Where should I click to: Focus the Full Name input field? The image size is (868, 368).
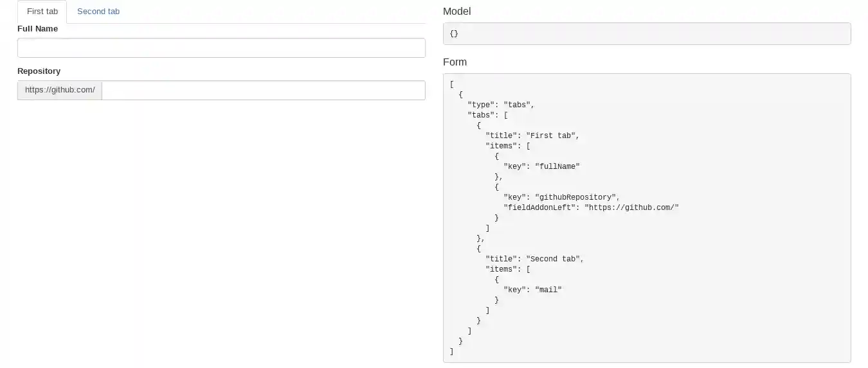click(221, 48)
